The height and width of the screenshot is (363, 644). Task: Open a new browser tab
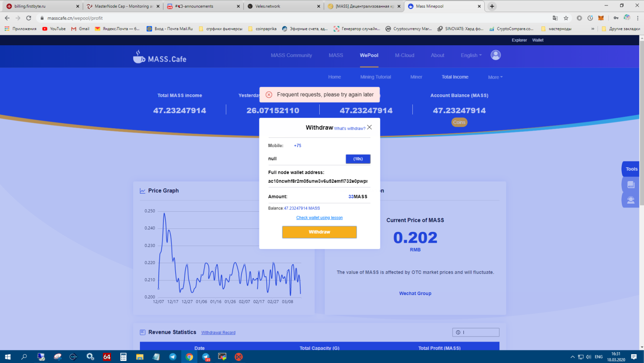492,6
